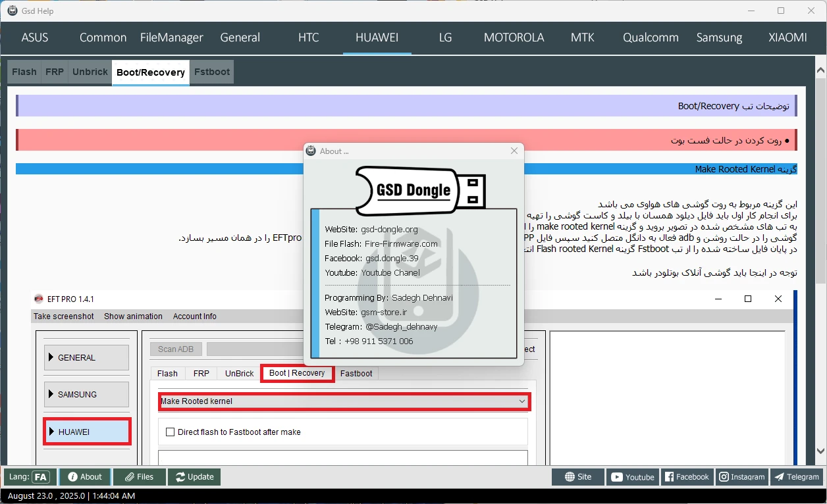This screenshot has width=827, height=504.
Task: Click the Update refresh button
Action: (x=194, y=477)
